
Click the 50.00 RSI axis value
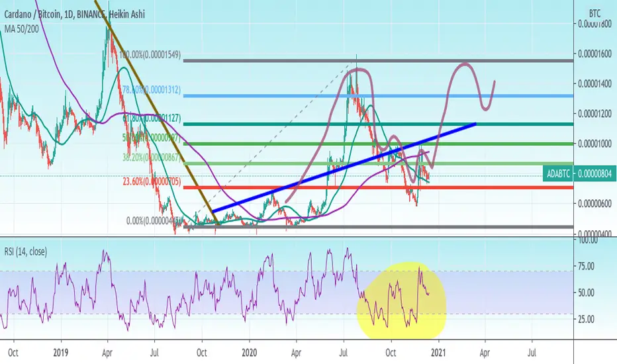point(586,293)
